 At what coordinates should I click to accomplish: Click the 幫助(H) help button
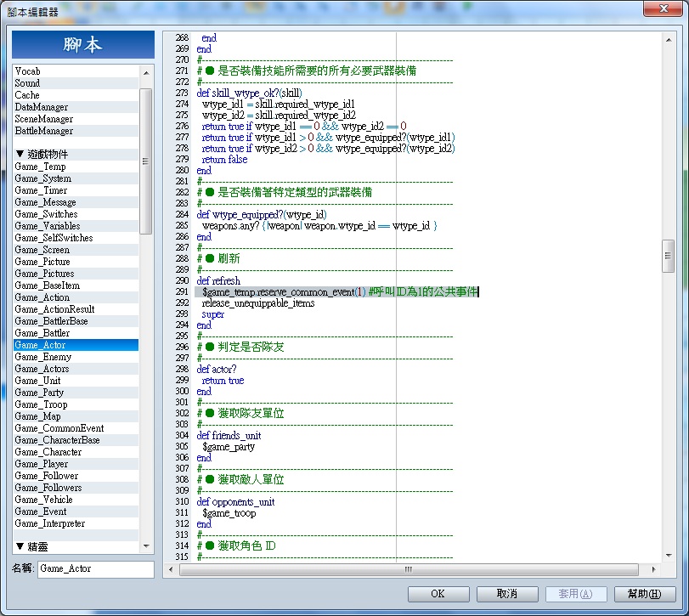point(644,594)
